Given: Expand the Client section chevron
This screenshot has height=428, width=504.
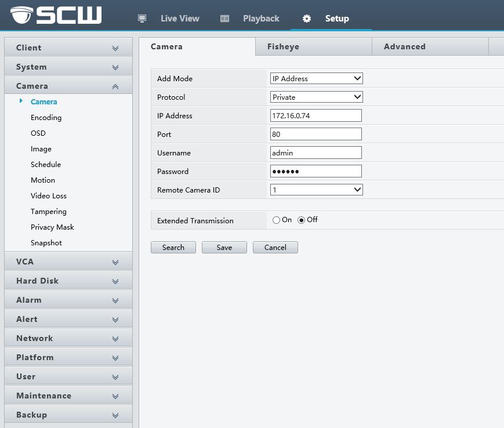Looking at the screenshot, I should 115,48.
